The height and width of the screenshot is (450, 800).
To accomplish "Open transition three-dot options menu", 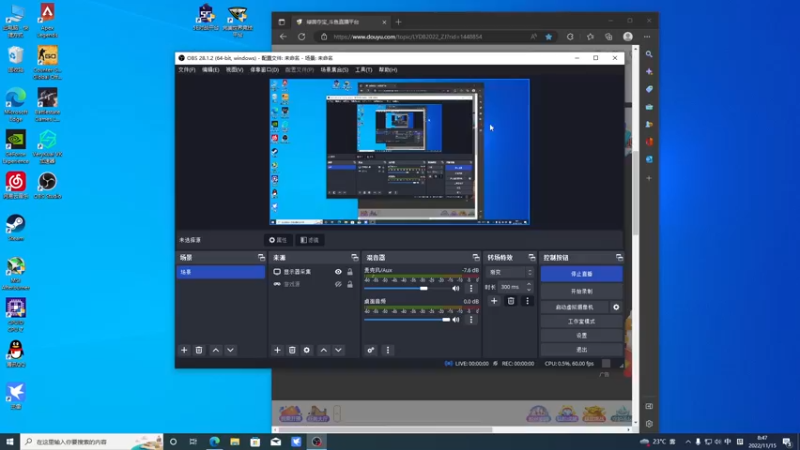I will coord(528,301).
